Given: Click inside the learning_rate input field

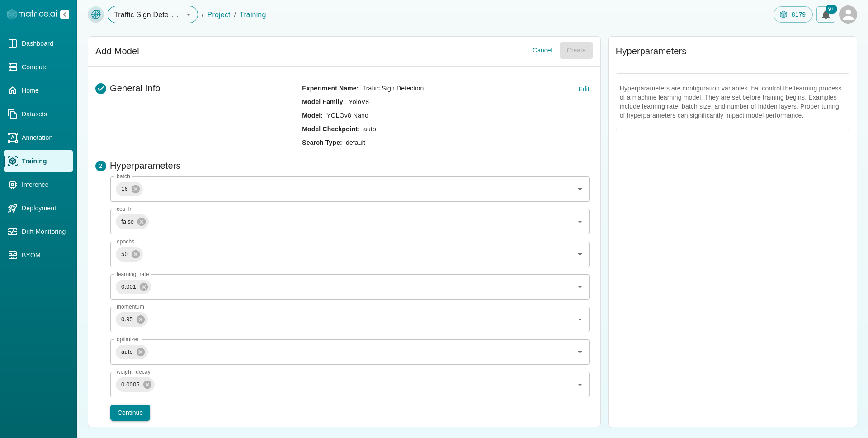Looking at the screenshot, I should point(350,287).
